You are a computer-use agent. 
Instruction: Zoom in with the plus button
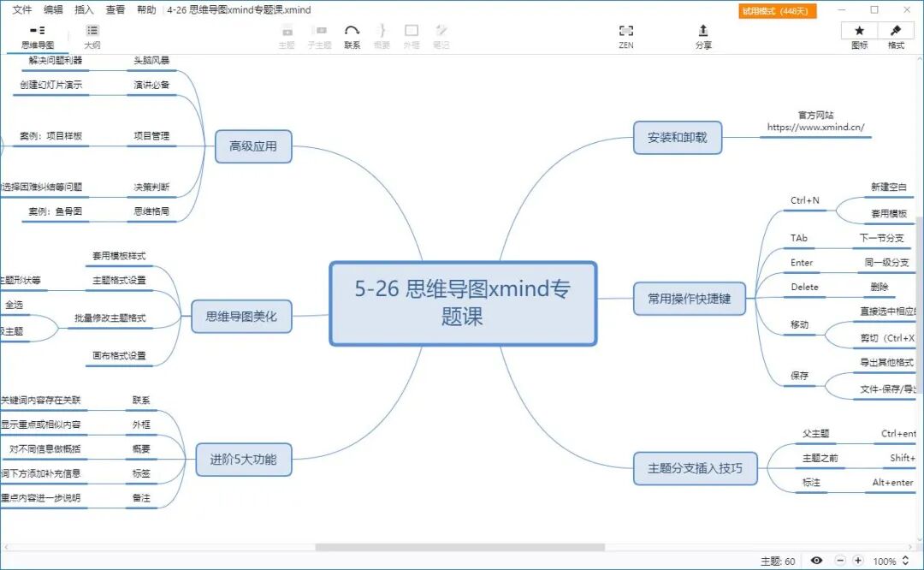858,561
